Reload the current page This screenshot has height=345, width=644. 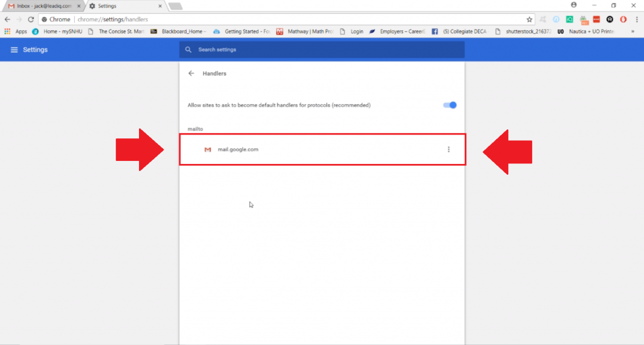click(x=31, y=19)
